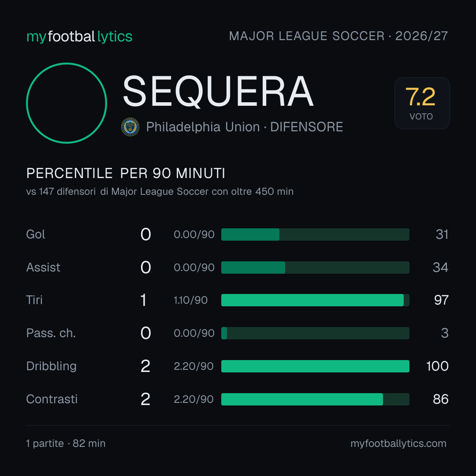Image resolution: width=476 pixels, height=476 pixels.
Task: Click the Gol percentile bar
Action: [315, 234]
